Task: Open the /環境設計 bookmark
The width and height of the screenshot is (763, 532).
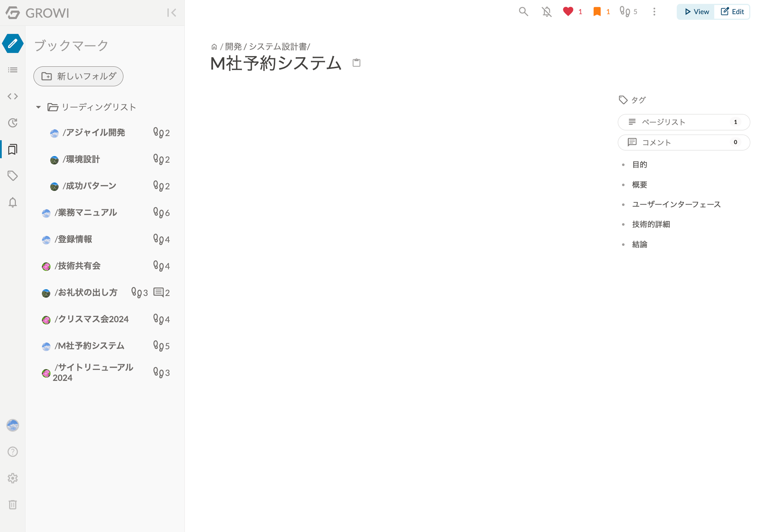Action: point(81,160)
